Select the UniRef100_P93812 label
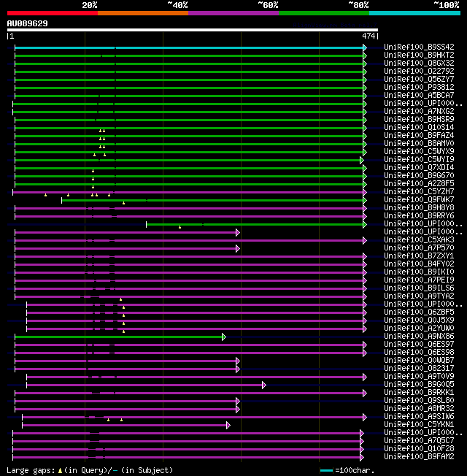 419,87
